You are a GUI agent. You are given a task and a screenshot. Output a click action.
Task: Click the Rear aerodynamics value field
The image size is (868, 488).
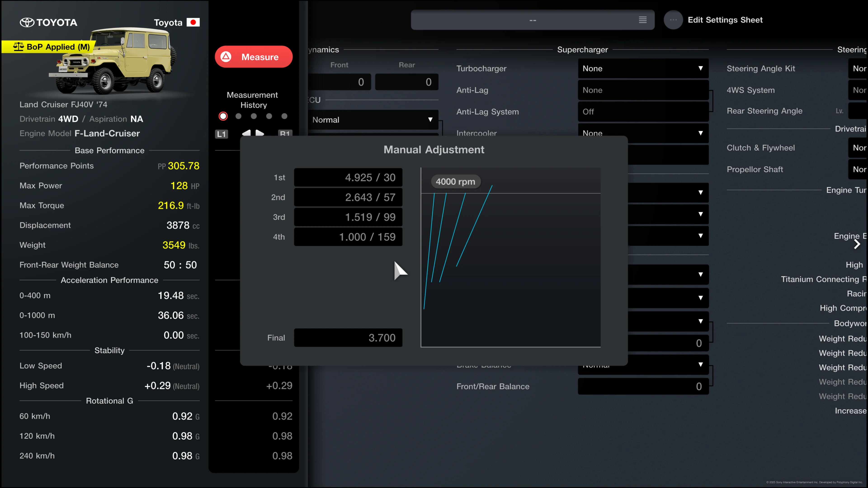[x=407, y=82]
